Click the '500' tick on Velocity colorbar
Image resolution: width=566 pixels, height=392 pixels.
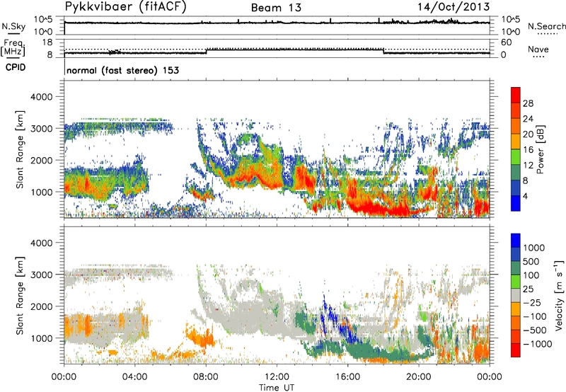point(532,261)
